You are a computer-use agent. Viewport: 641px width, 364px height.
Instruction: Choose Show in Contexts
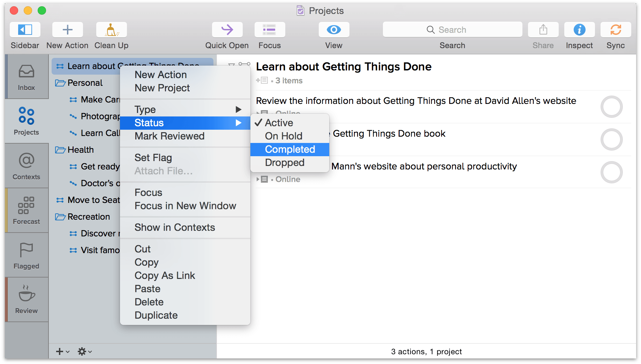point(185,227)
